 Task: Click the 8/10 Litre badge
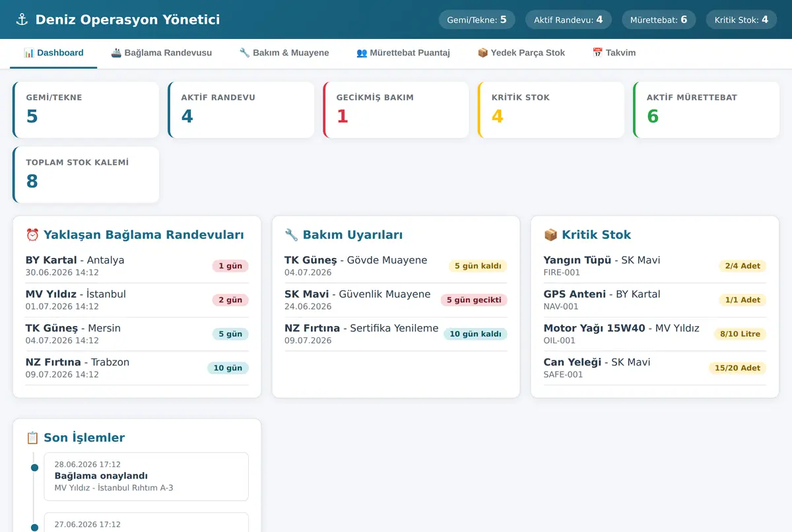pyautogui.click(x=740, y=334)
